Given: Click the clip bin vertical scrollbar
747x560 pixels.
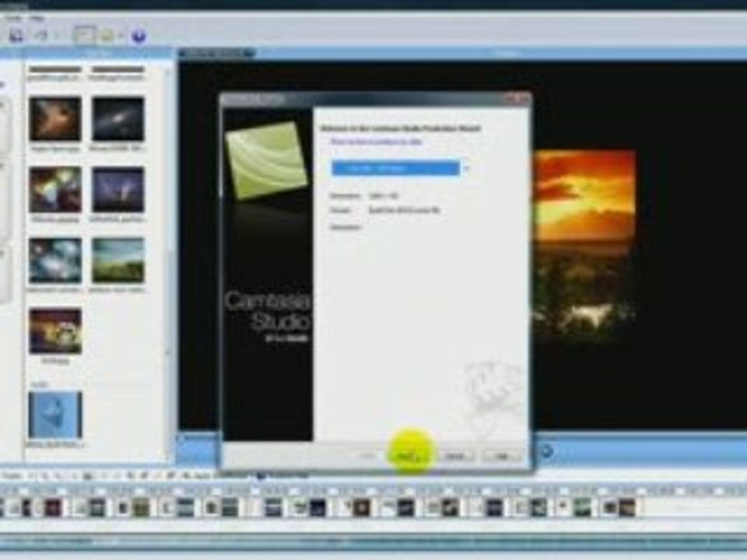Looking at the screenshot, I should tap(167, 262).
